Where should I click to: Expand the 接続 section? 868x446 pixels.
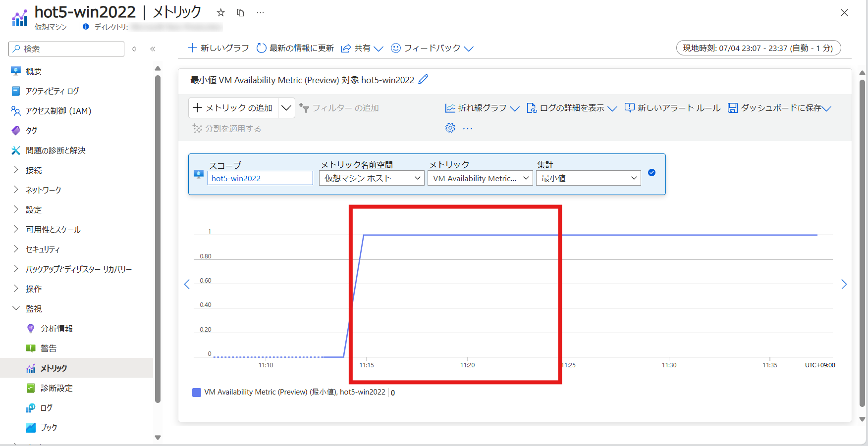pyautogui.click(x=16, y=170)
